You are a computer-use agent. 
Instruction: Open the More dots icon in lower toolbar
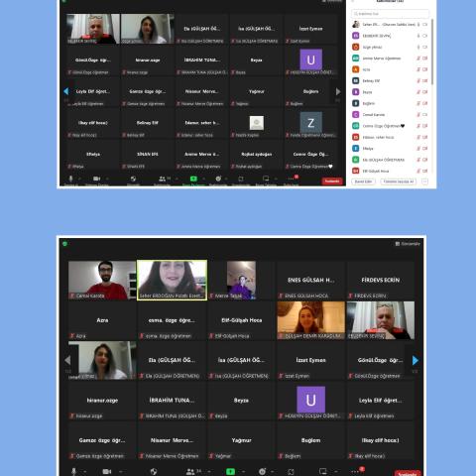coord(354,472)
